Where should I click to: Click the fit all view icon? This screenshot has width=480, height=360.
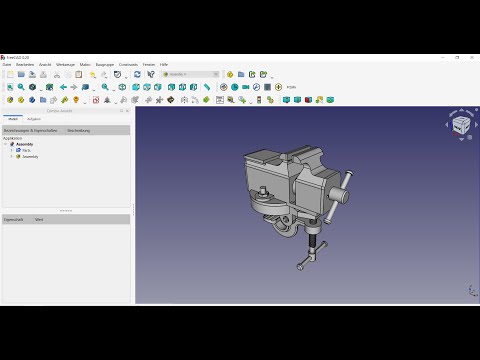click(10, 87)
